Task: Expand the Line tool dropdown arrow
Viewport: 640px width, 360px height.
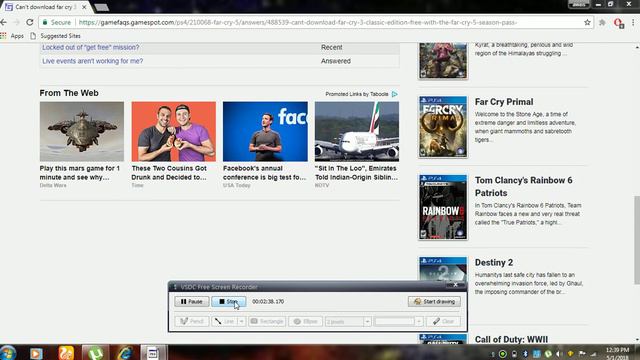Action: (242, 322)
